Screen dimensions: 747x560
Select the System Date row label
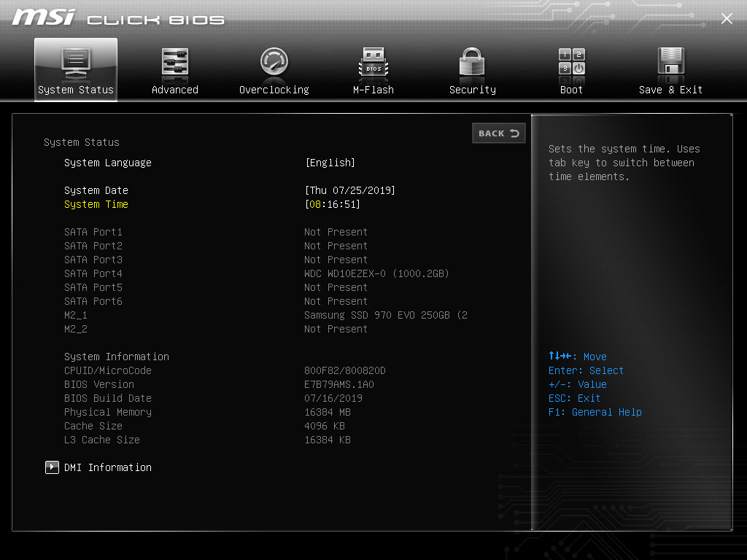(96, 190)
